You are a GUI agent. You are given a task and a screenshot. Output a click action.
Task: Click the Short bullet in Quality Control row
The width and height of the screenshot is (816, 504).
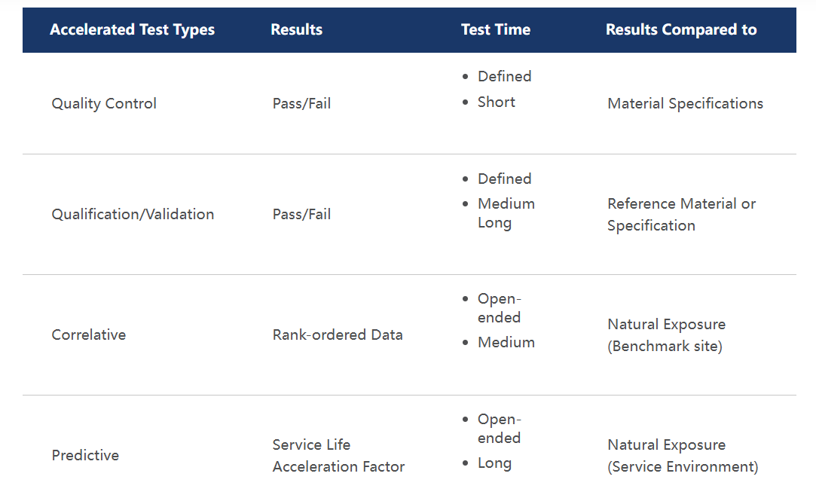497,102
